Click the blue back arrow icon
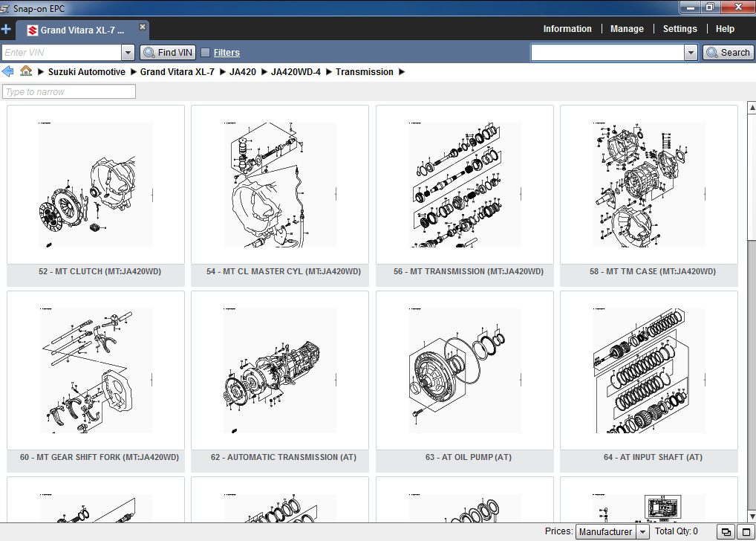 pyautogui.click(x=7, y=72)
